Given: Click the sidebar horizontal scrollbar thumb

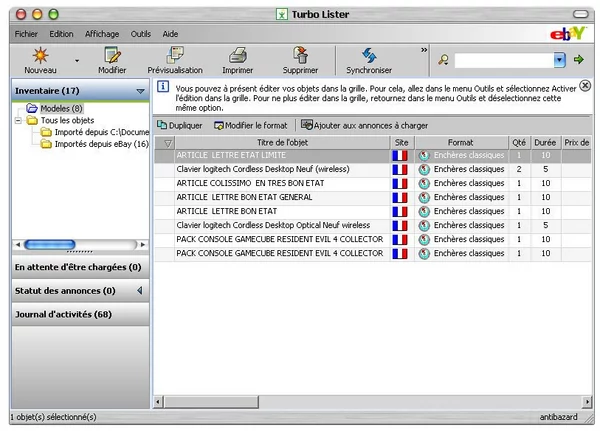Looking at the screenshot, I should click(x=50, y=244).
